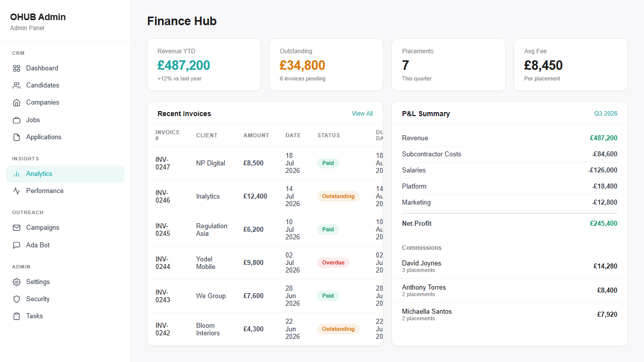Select invoice INV-0245
This screenshot has width=644, height=362.
[x=163, y=230]
